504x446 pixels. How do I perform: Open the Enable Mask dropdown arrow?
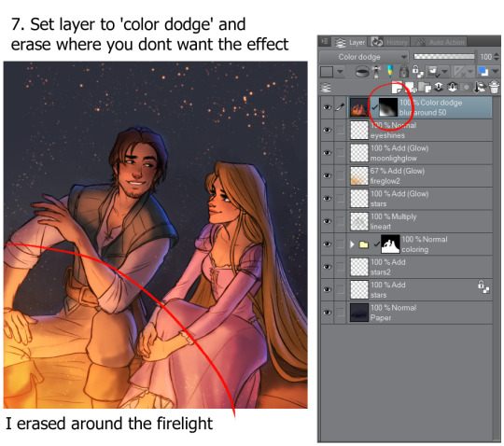click(444, 71)
